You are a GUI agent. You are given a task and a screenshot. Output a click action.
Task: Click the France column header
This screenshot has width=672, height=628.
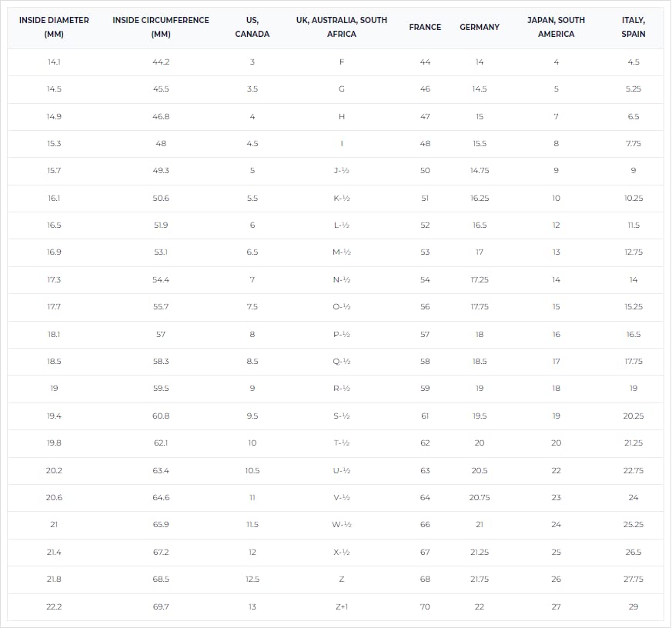point(425,27)
